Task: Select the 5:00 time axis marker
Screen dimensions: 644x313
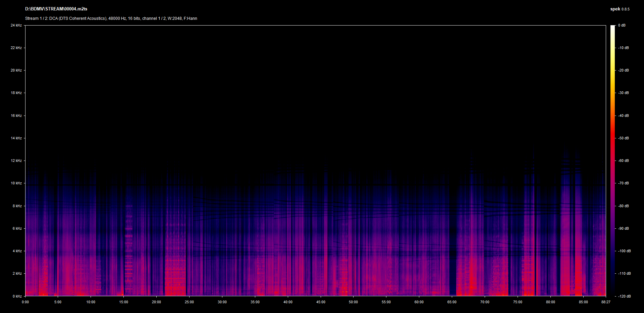Action: tap(58, 302)
